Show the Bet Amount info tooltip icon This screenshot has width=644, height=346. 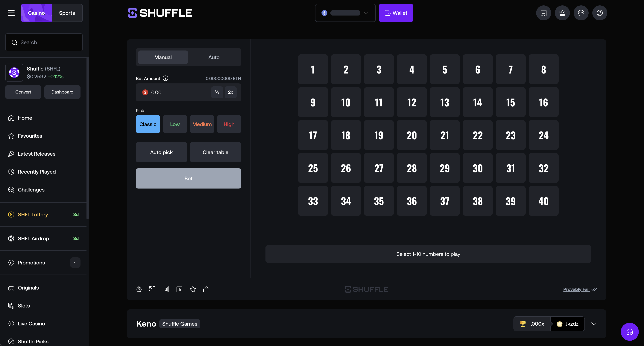click(x=165, y=78)
